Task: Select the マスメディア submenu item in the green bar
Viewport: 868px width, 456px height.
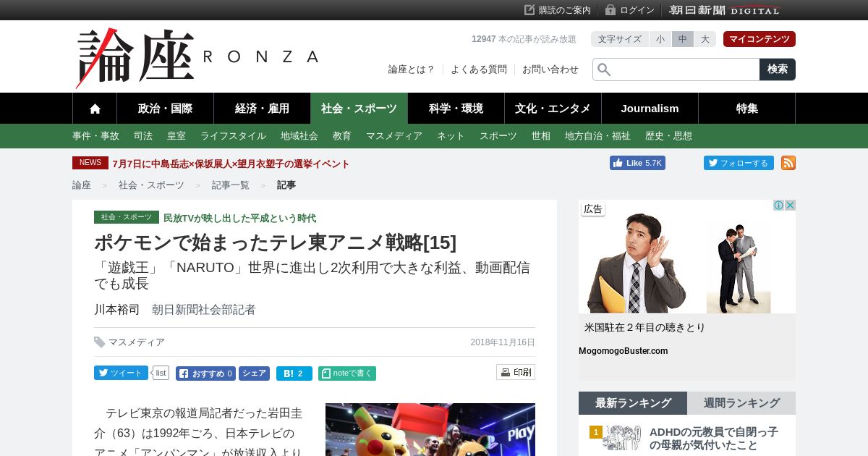Action: point(394,136)
